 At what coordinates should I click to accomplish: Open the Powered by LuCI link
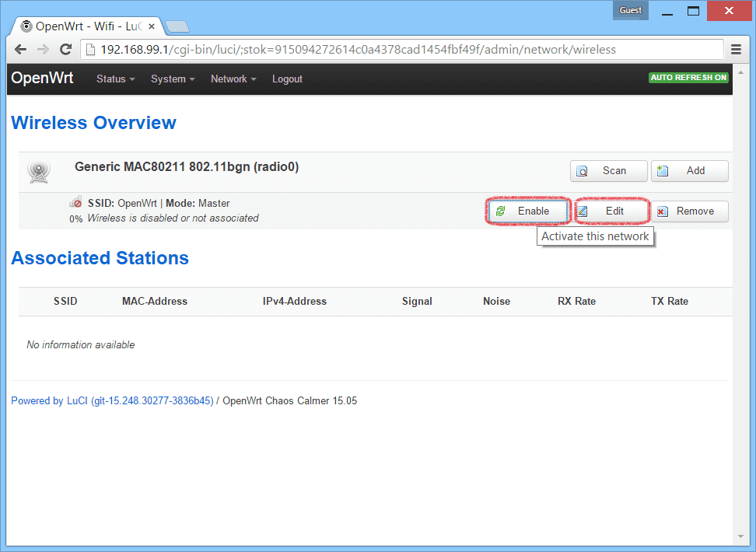[111, 401]
